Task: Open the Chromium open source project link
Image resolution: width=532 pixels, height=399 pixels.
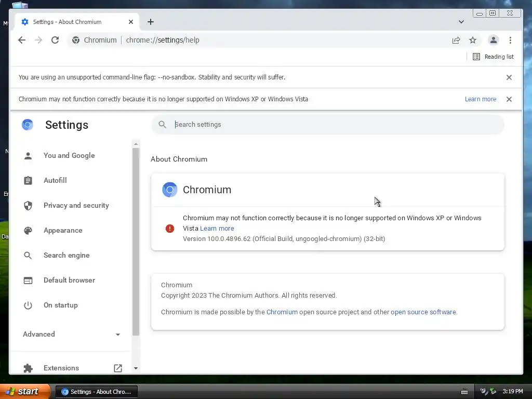Action: pyautogui.click(x=282, y=312)
